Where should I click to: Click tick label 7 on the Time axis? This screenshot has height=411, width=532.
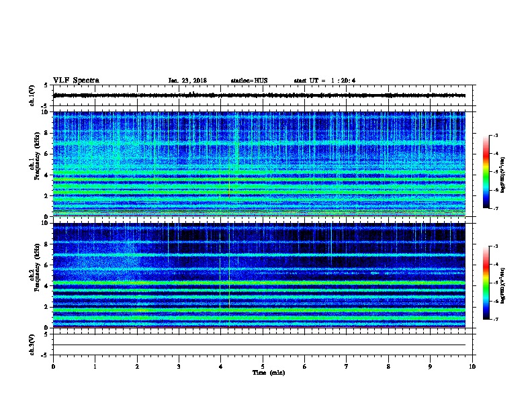click(347, 367)
